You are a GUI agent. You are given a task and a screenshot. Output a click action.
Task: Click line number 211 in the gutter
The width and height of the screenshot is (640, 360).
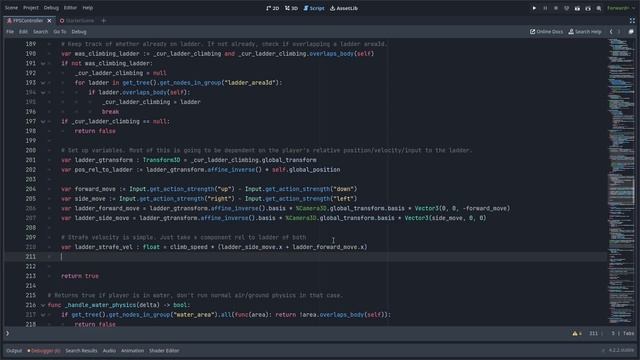[31, 257]
